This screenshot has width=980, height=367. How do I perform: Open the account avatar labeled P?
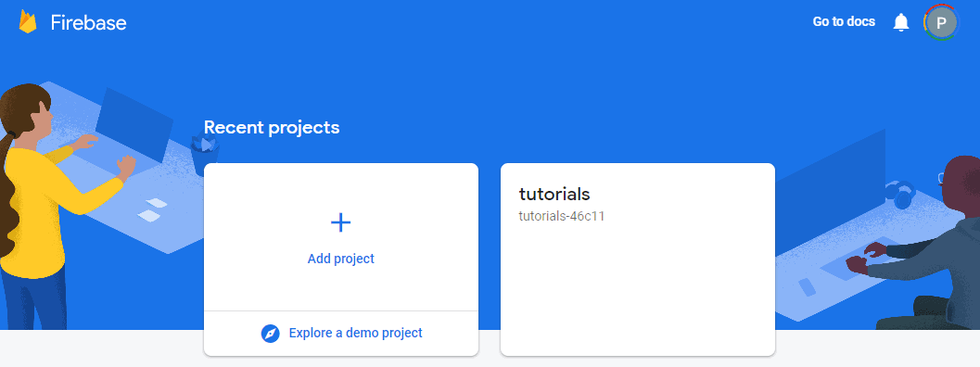point(941,22)
